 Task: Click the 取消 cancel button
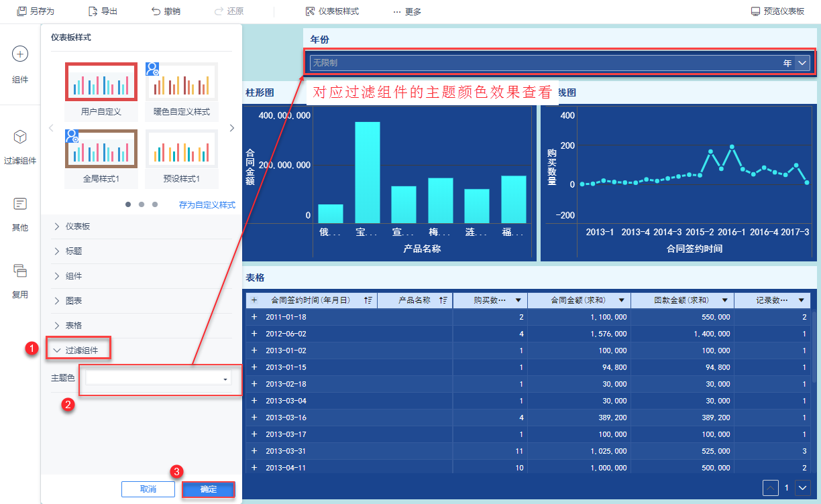148,489
